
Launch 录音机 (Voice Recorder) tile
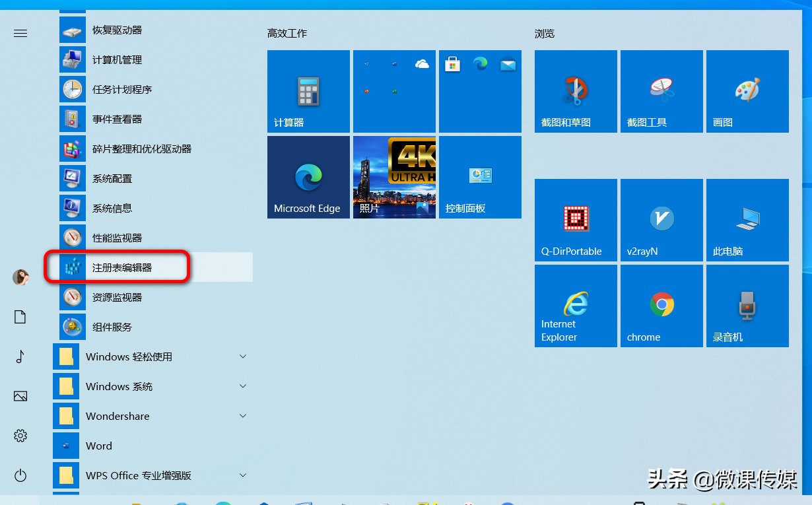(747, 306)
